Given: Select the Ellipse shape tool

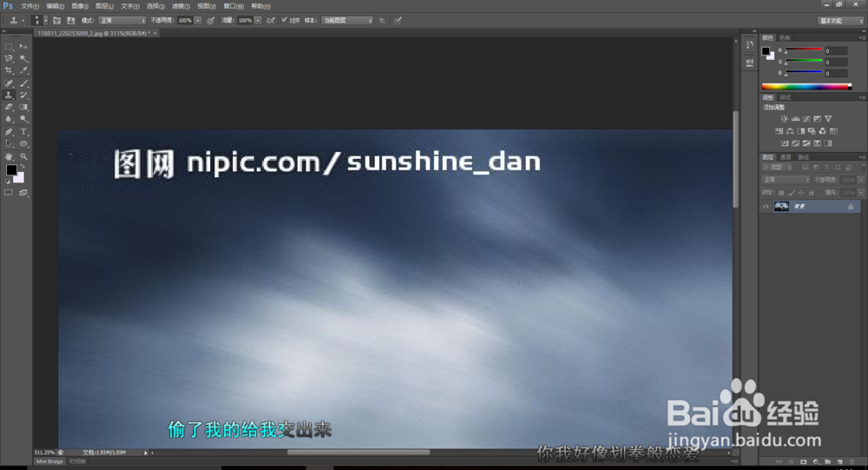Looking at the screenshot, I should click(23, 144).
